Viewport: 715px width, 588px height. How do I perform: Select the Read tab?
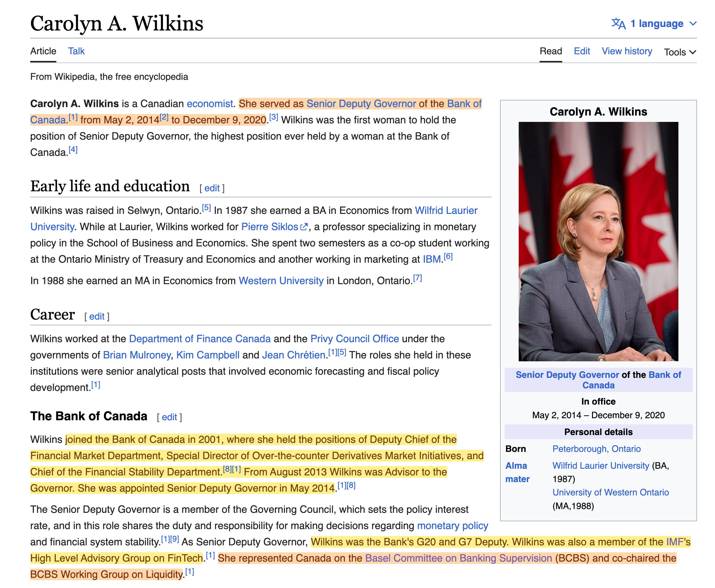pyautogui.click(x=551, y=51)
